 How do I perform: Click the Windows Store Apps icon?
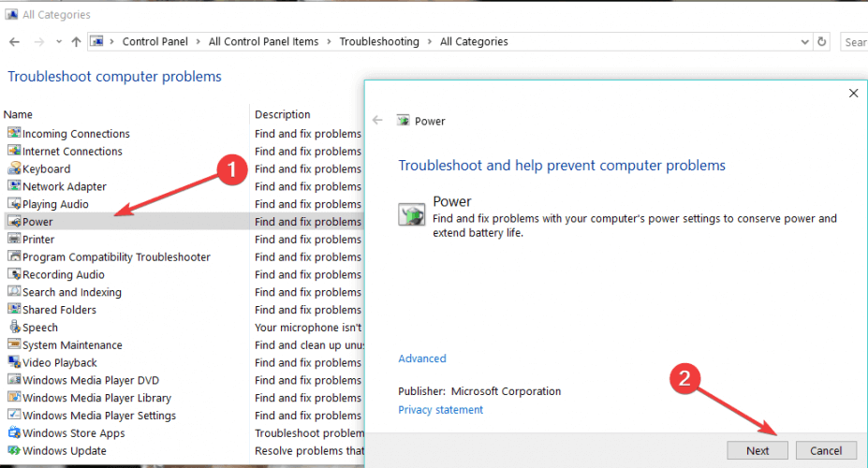pyautogui.click(x=14, y=432)
